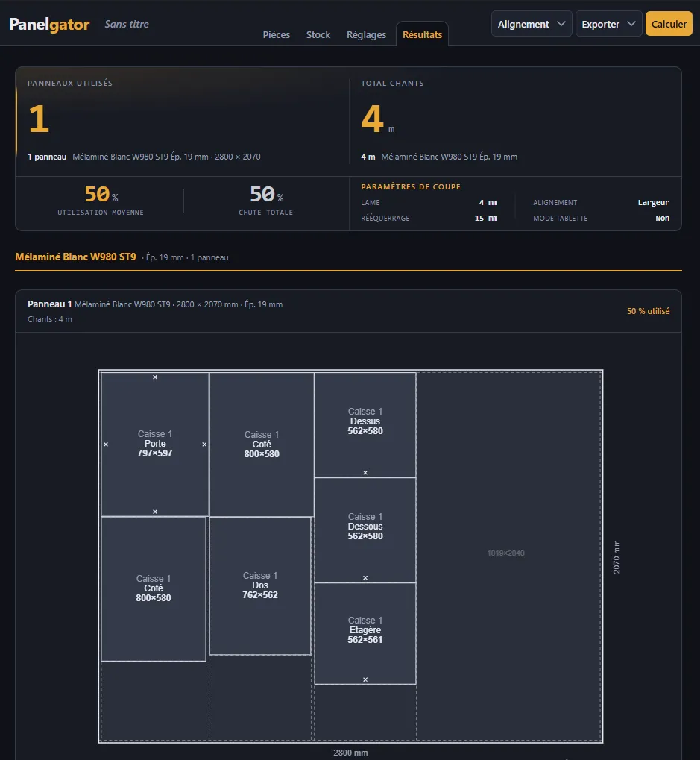Click the edge-band mark under Etagère
This screenshot has height=760, width=700.
[x=365, y=679]
